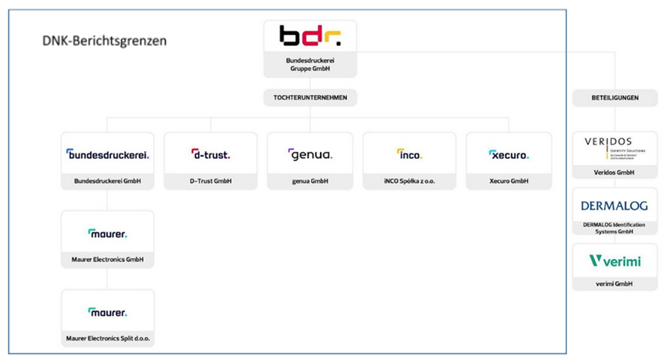Click the d-trust logo
The height and width of the screenshot is (364, 670).
pyautogui.click(x=211, y=154)
